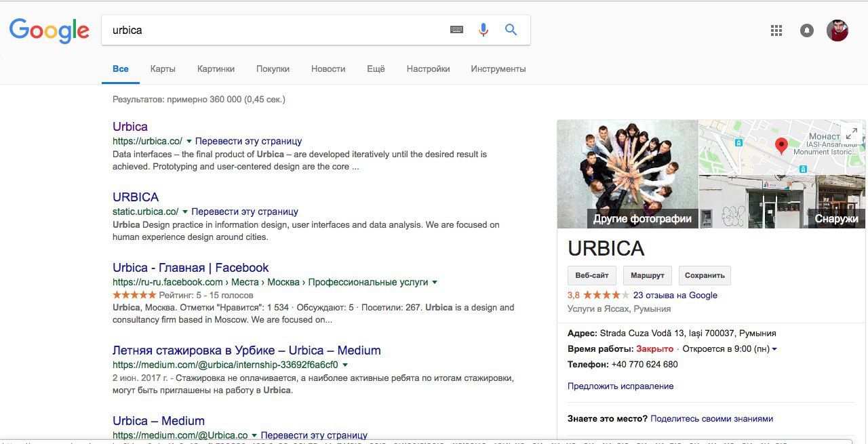The height and width of the screenshot is (444, 868).
Task: Click the phone number +40 770 624 680
Action: pyautogui.click(x=645, y=365)
